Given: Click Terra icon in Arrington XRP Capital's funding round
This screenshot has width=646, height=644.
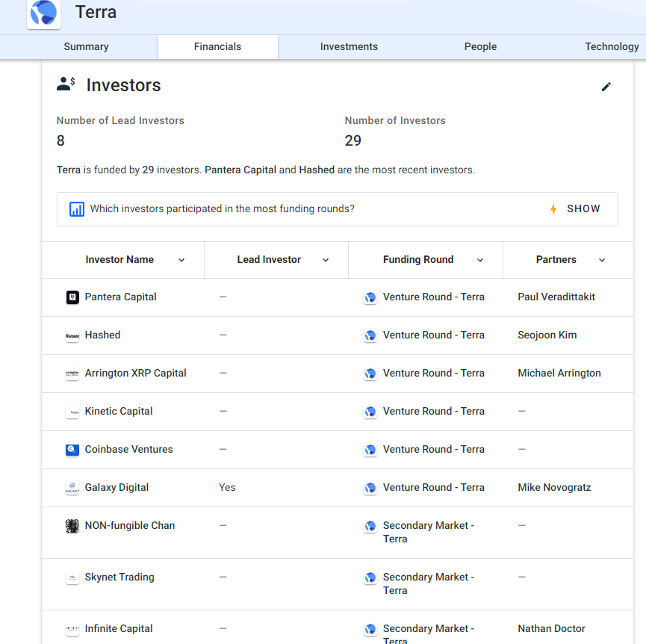Looking at the screenshot, I should coord(370,374).
